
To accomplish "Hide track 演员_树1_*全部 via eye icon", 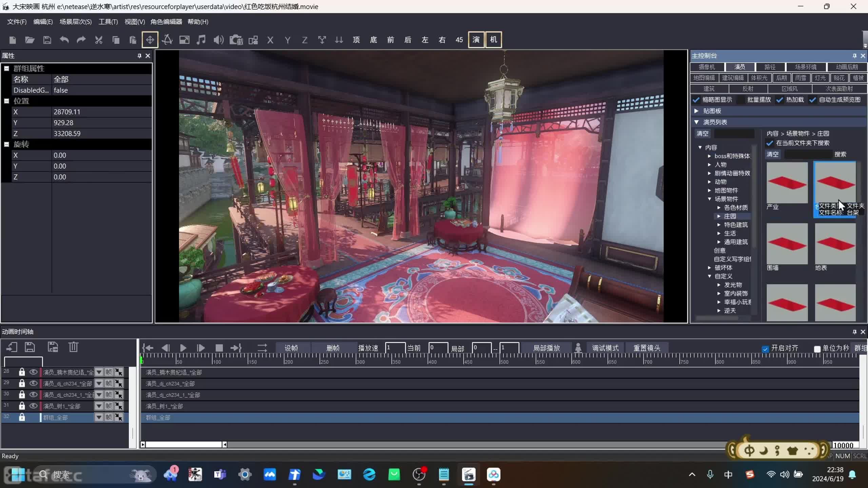I will tap(33, 406).
